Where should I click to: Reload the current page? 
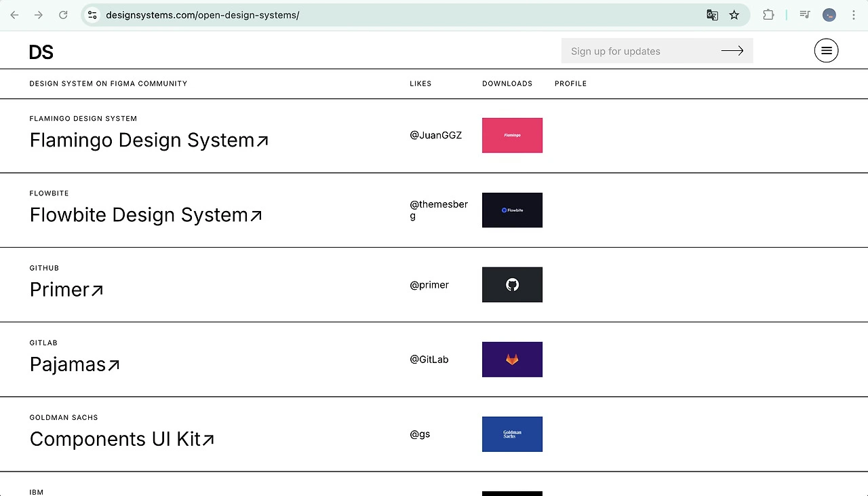click(63, 15)
